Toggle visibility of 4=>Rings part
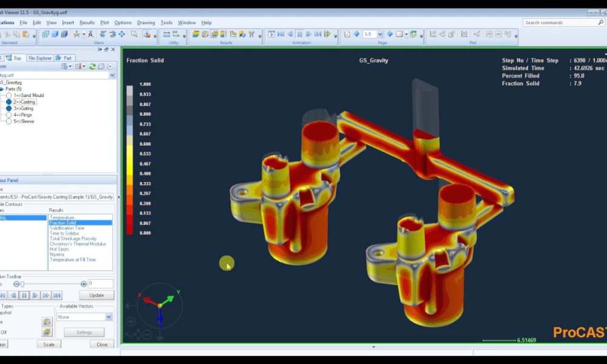 (8, 115)
